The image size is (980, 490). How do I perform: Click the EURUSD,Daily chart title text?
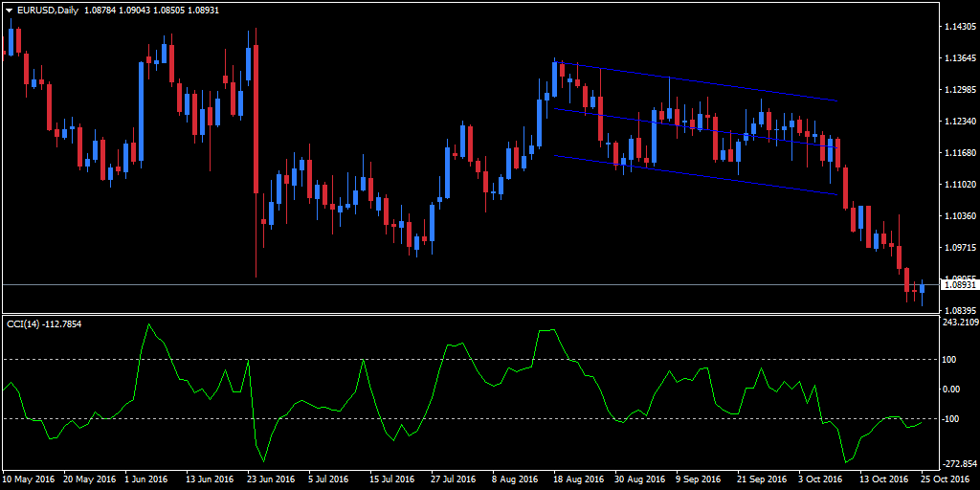pos(48,11)
